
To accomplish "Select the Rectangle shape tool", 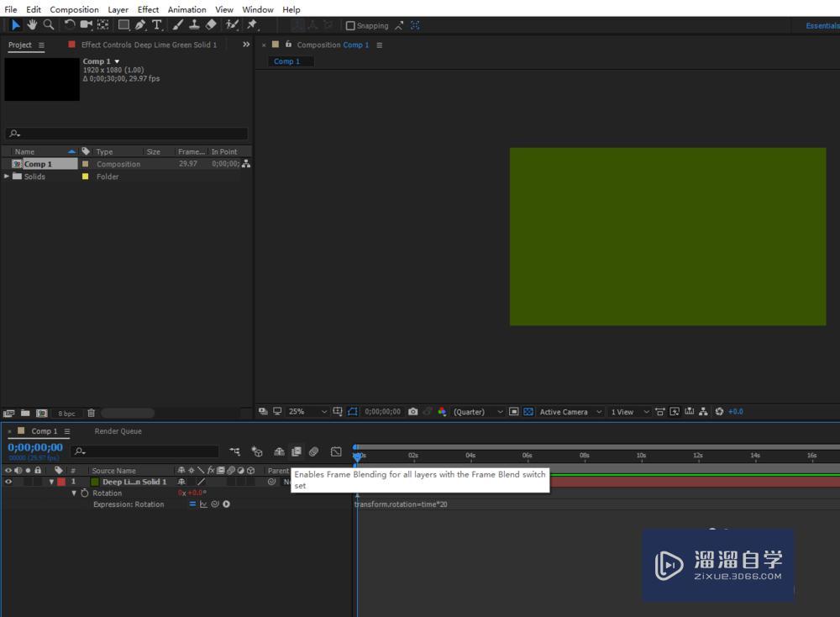I will pos(123,24).
